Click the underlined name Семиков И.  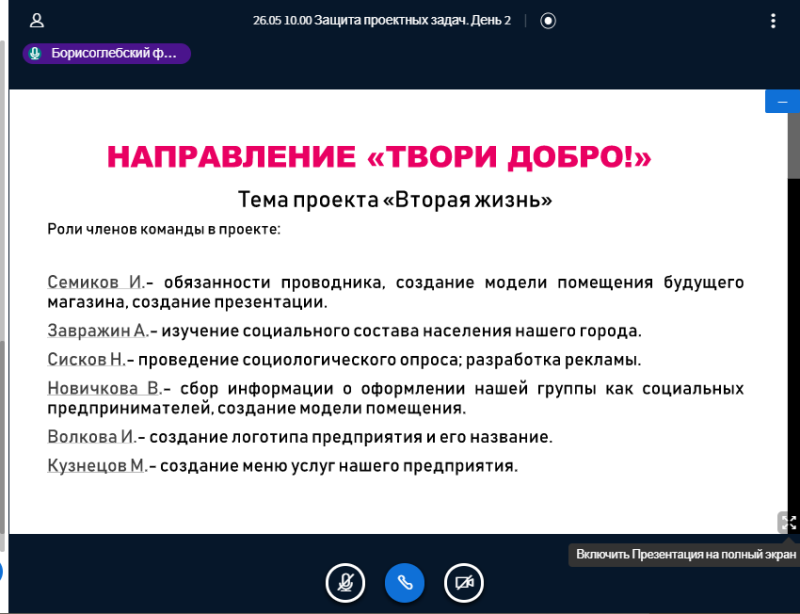coord(96,283)
